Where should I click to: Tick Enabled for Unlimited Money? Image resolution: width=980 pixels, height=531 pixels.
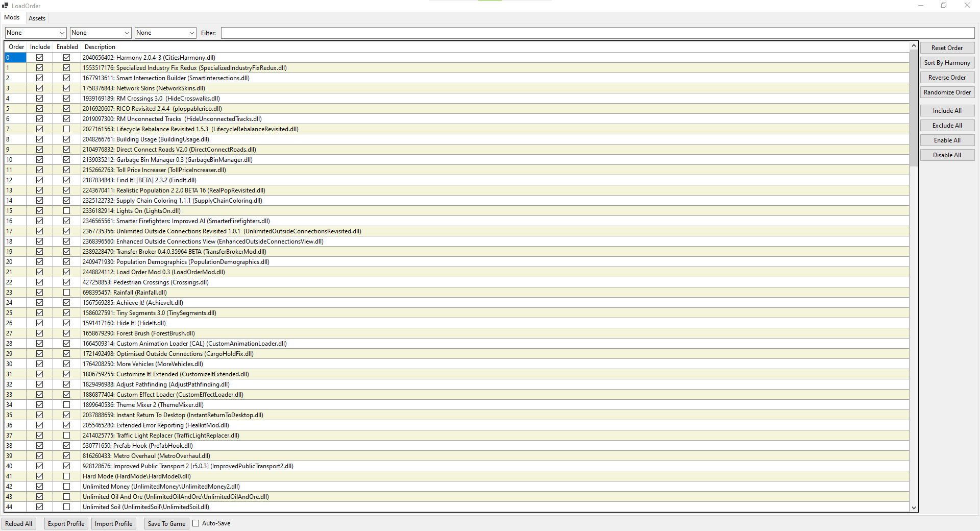pyautogui.click(x=66, y=487)
